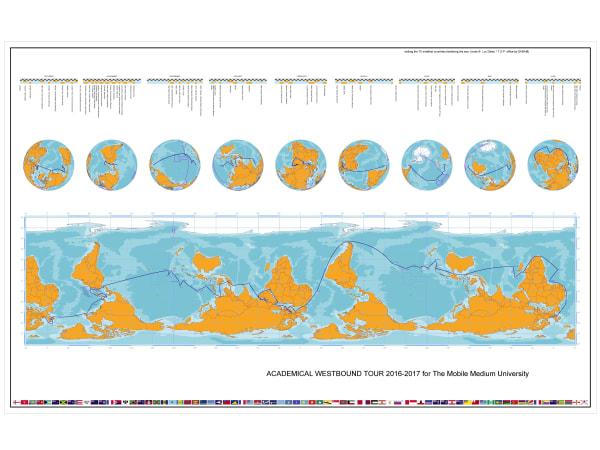Click the white polar ice globe
Image resolution: width=600 pixels, height=450 pixels.
[426, 165]
